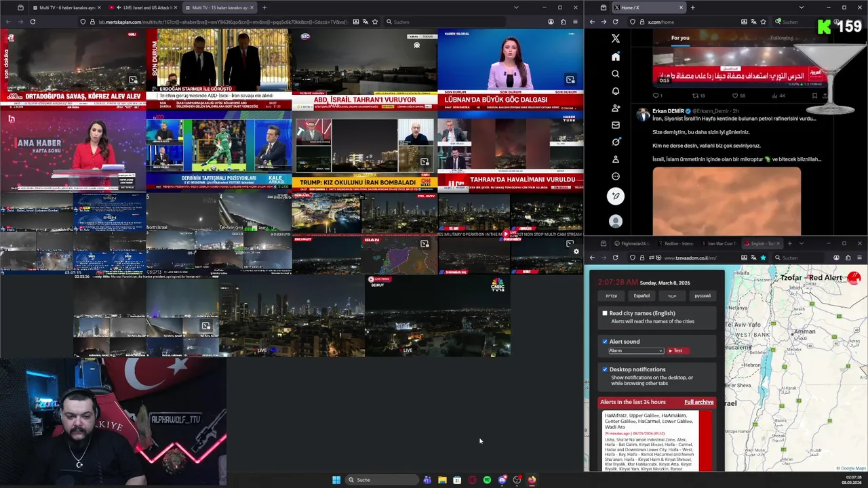868x488 pixels.
Task: Open X Communities people icon in sidebar
Action: pyautogui.click(x=615, y=108)
